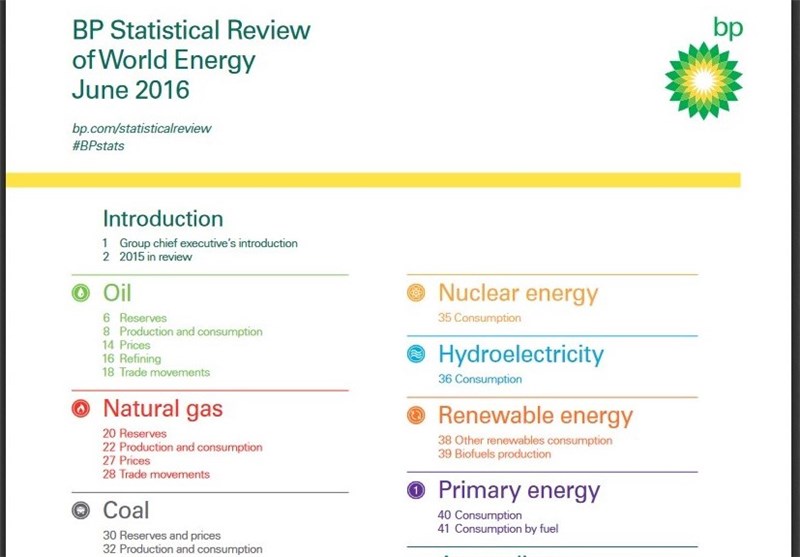Go to 2015 in review entry

(x=154, y=257)
